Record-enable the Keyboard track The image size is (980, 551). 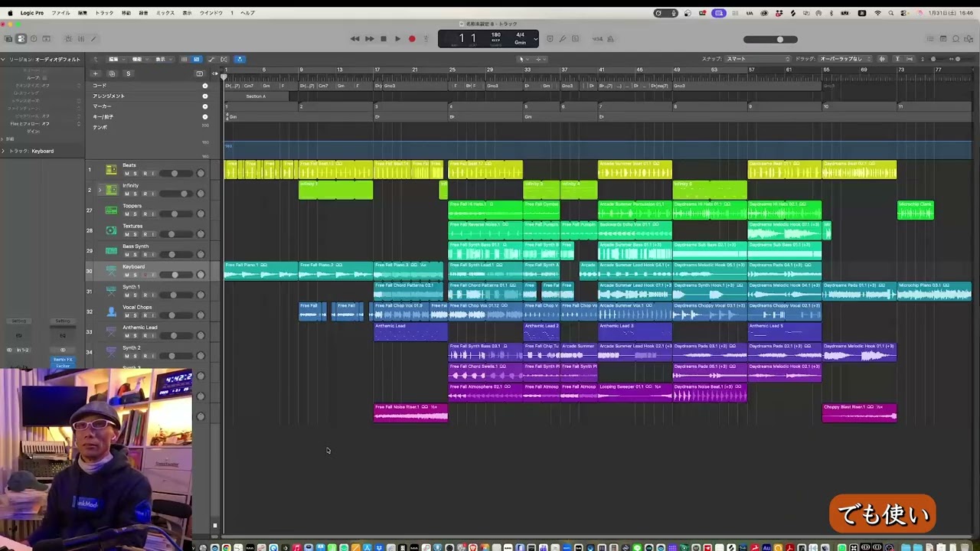(145, 275)
